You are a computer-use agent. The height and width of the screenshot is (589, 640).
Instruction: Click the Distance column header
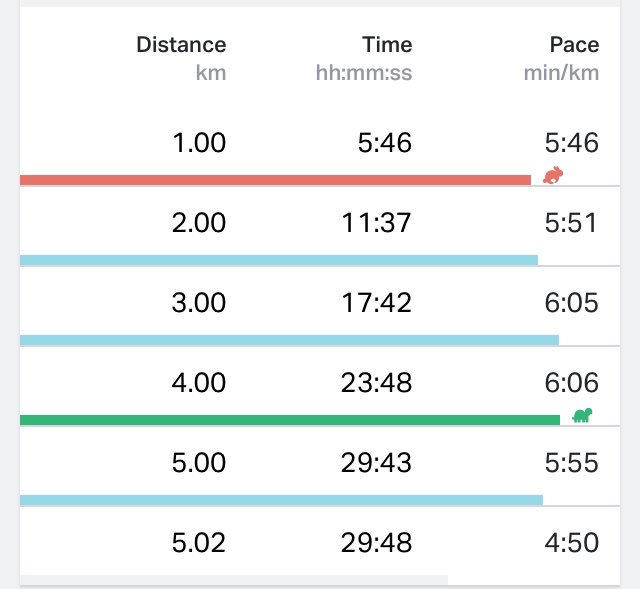pos(181,44)
